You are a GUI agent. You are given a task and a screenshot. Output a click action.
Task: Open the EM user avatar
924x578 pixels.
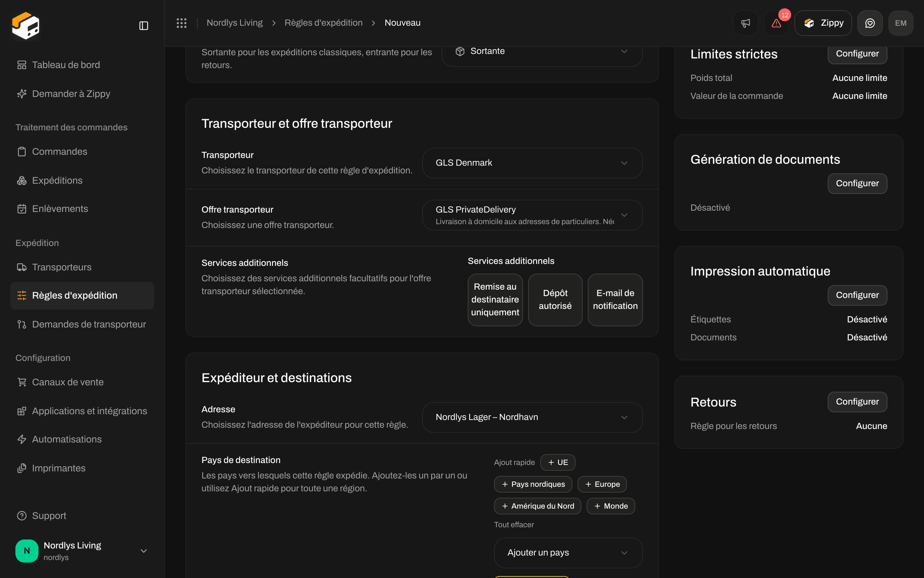tap(901, 23)
